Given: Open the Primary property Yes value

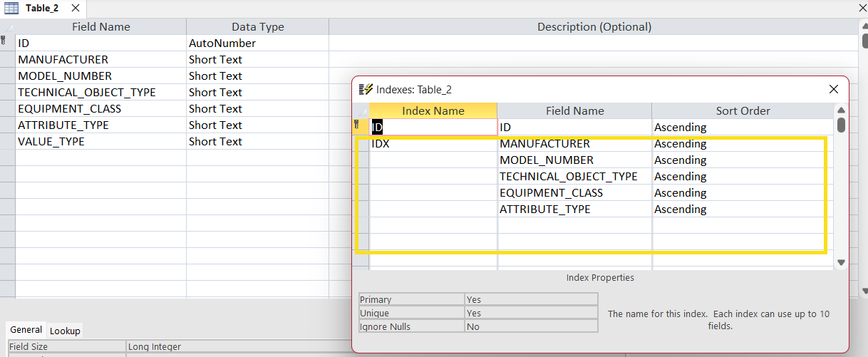Looking at the screenshot, I should coord(530,300).
